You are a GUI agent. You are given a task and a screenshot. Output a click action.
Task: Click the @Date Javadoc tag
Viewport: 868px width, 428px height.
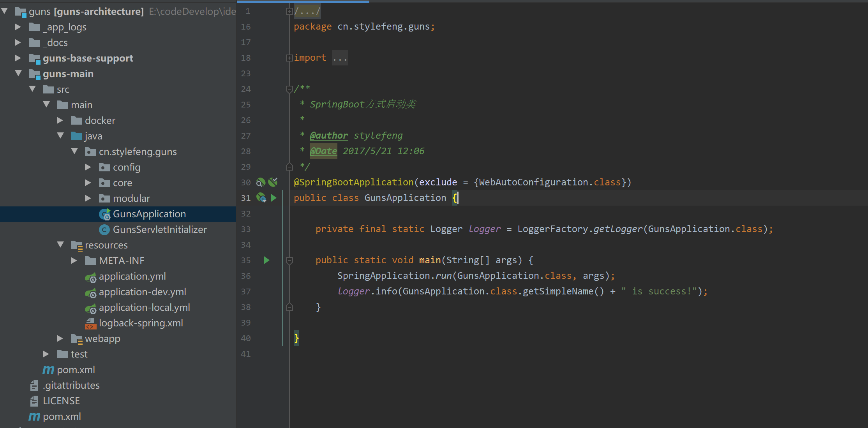(323, 151)
